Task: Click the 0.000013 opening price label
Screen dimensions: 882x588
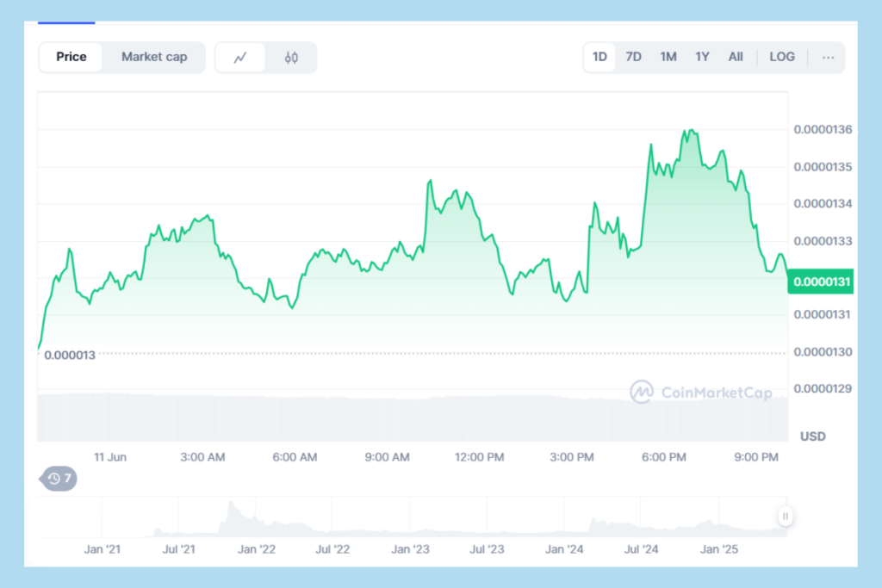Action: [70, 356]
